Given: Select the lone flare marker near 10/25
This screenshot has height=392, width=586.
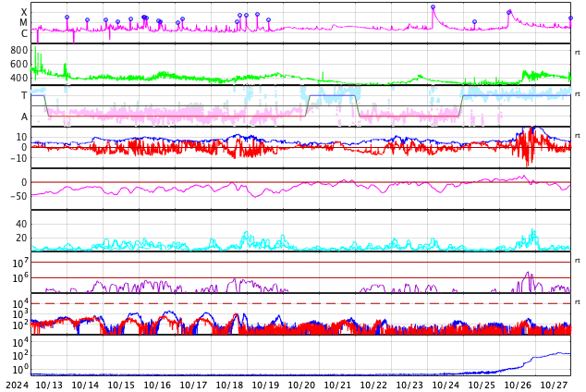Looking at the screenshot, I should click(x=475, y=21).
